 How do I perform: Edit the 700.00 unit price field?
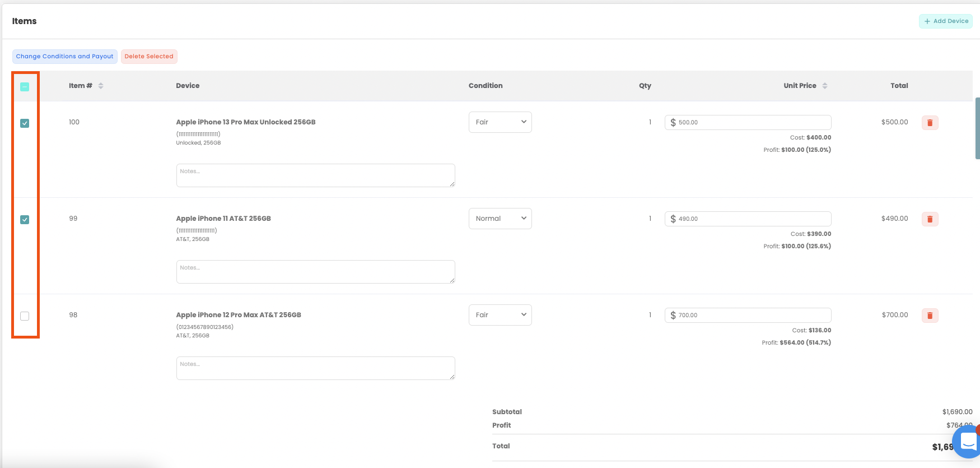748,315
